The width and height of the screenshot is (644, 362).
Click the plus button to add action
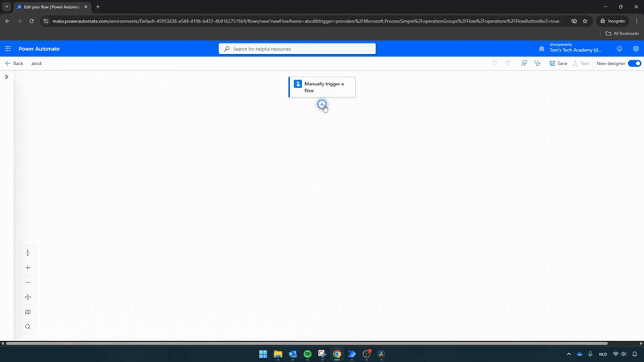point(322,105)
